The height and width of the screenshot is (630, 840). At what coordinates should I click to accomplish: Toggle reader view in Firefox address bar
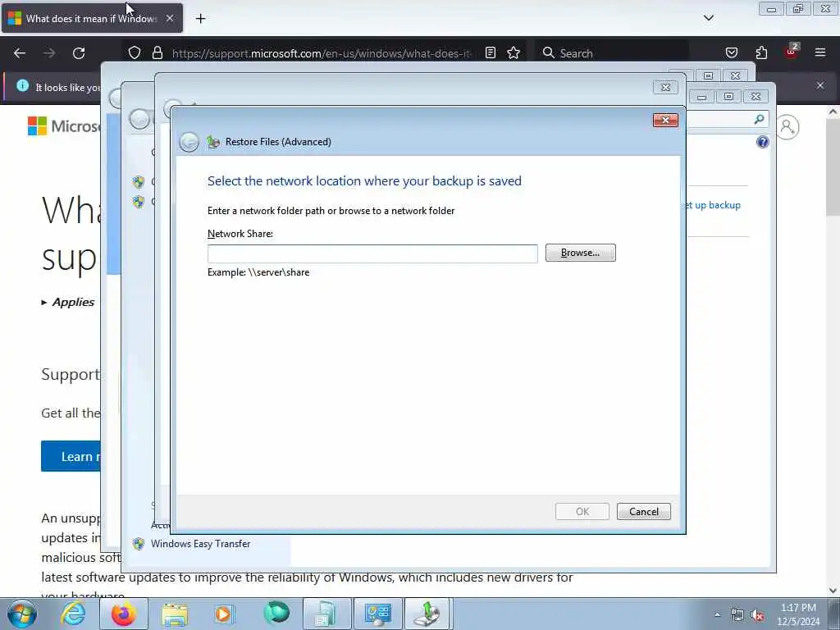pyautogui.click(x=491, y=52)
